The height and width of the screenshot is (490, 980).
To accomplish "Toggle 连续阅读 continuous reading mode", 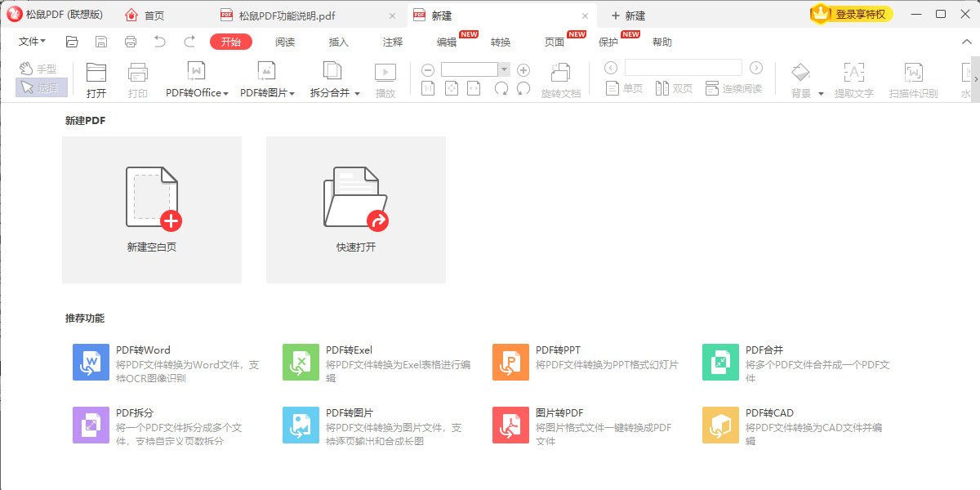I will click(733, 88).
